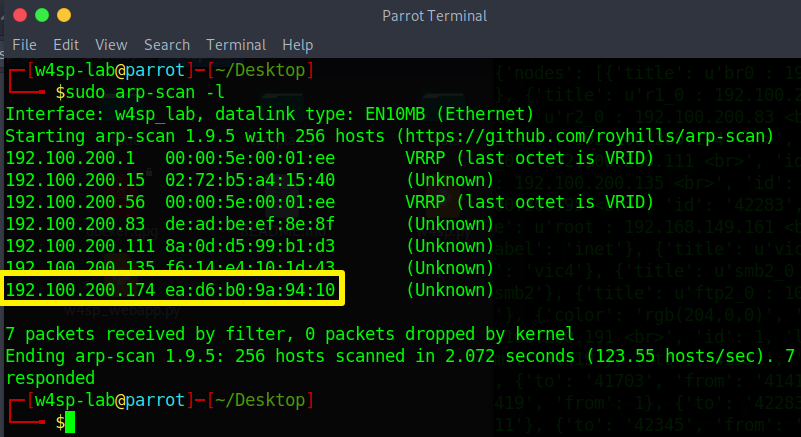The width and height of the screenshot is (801, 437).
Task: Click MAC address 8a:0d:d5:99:b1:d3
Action: tap(250, 246)
